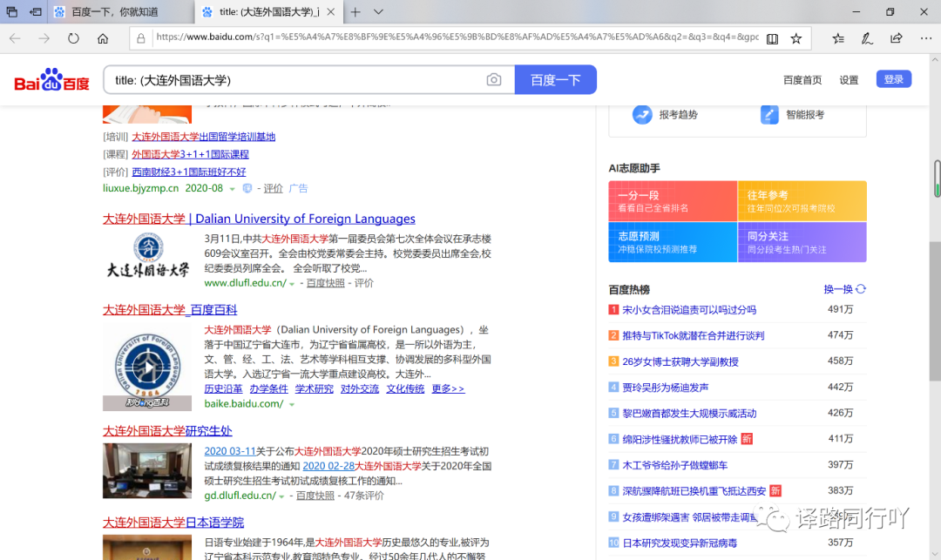
Task: Open a new tab with plus icon
Action: point(355,12)
